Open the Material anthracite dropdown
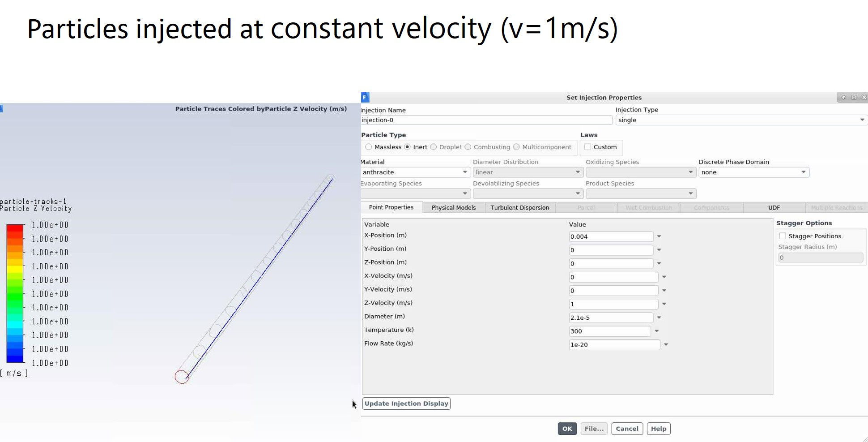The image size is (868, 442). point(415,172)
